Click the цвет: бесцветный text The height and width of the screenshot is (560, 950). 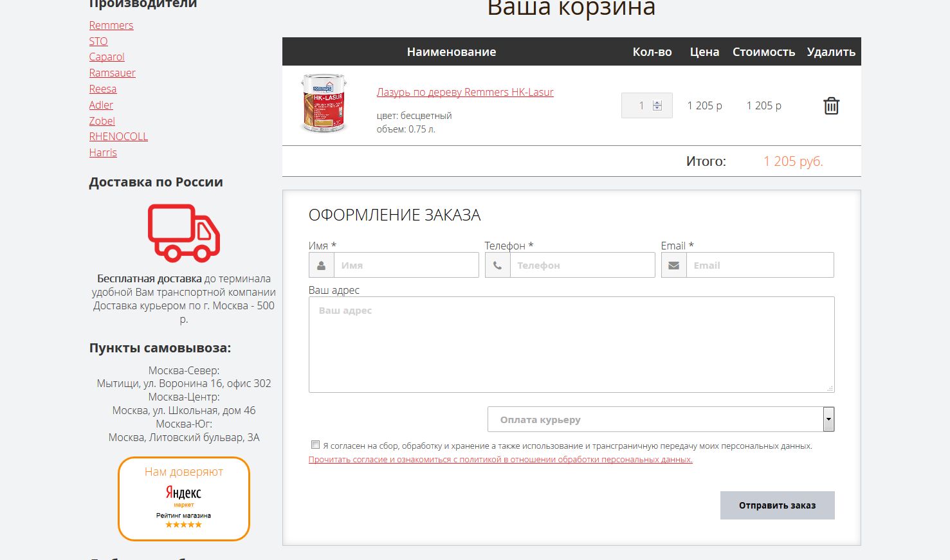(x=414, y=116)
